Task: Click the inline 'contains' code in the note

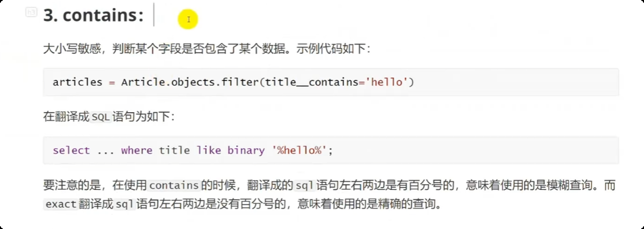Action: [173, 185]
